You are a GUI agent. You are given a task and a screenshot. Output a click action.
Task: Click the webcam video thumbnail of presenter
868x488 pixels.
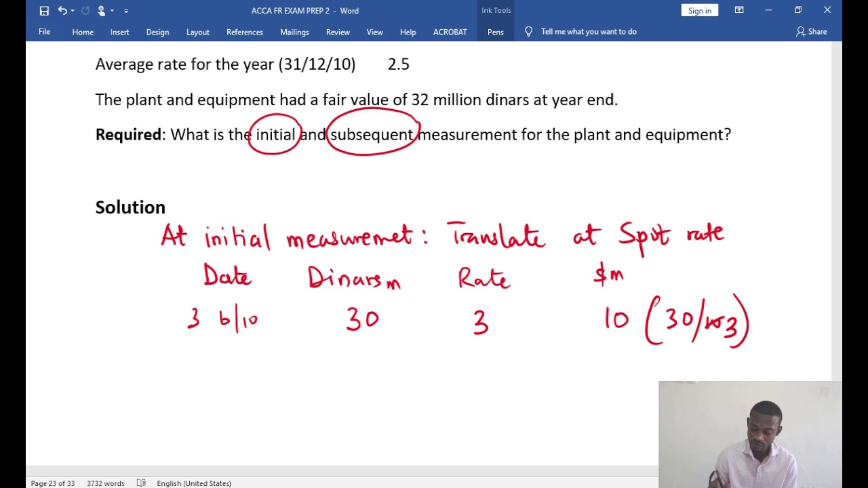point(750,434)
